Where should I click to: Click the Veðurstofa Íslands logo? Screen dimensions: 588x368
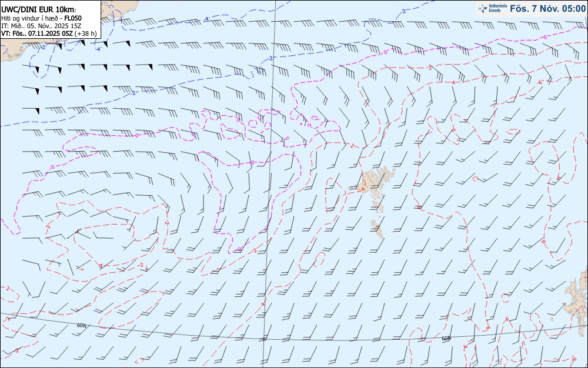[493, 8]
